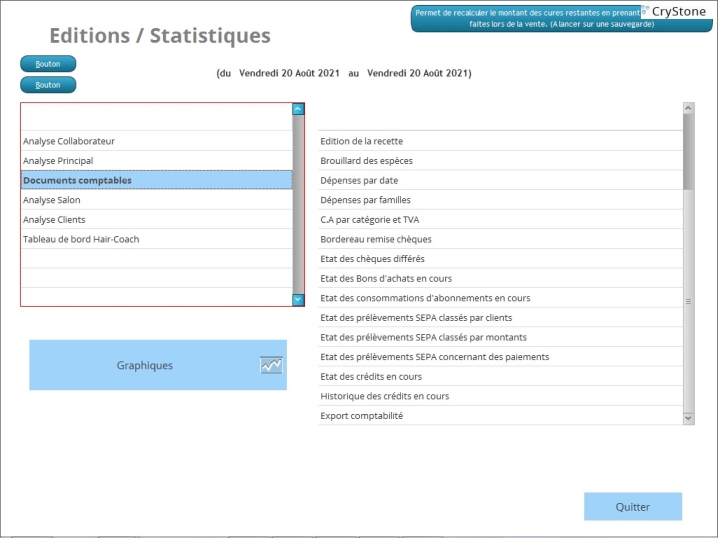This screenshot has width=718, height=538.
Task: Open Etat des consommations d'abonnements en cours
Action: coord(500,298)
